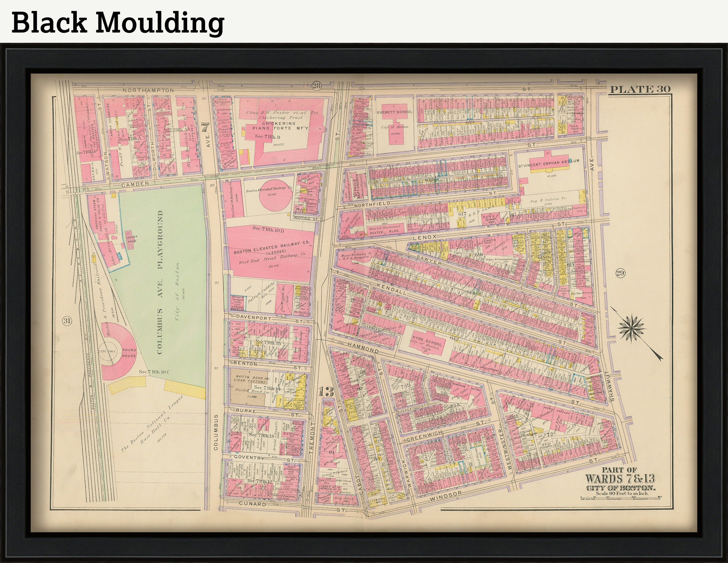Select the 'WESTFIELD ST' label

pyautogui.click(x=306, y=219)
